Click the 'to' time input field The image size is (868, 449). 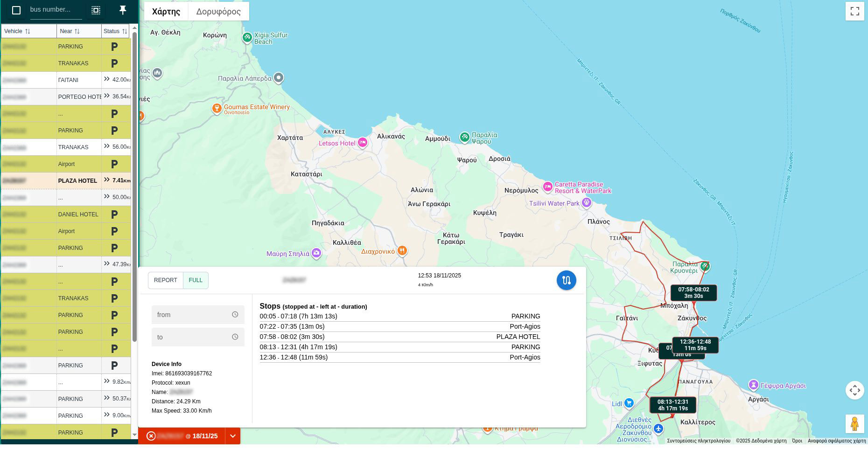tap(198, 337)
